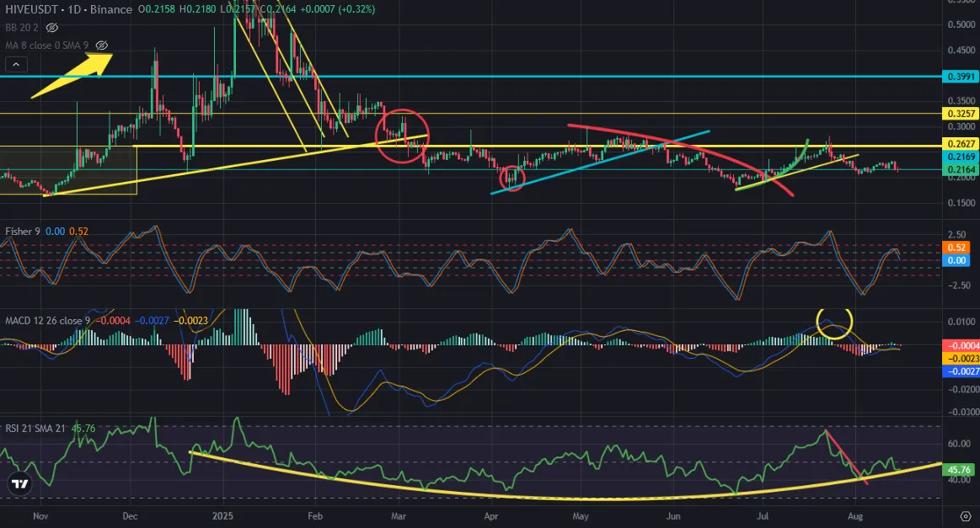Click the Mar label on time axis
980x528 pixels.
pos(398,516)
